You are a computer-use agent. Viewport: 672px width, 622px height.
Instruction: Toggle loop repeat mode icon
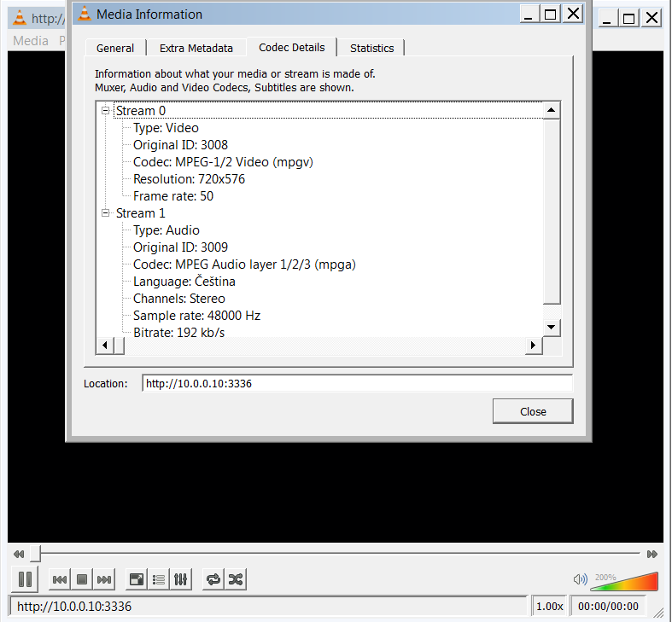pos(213,579)
